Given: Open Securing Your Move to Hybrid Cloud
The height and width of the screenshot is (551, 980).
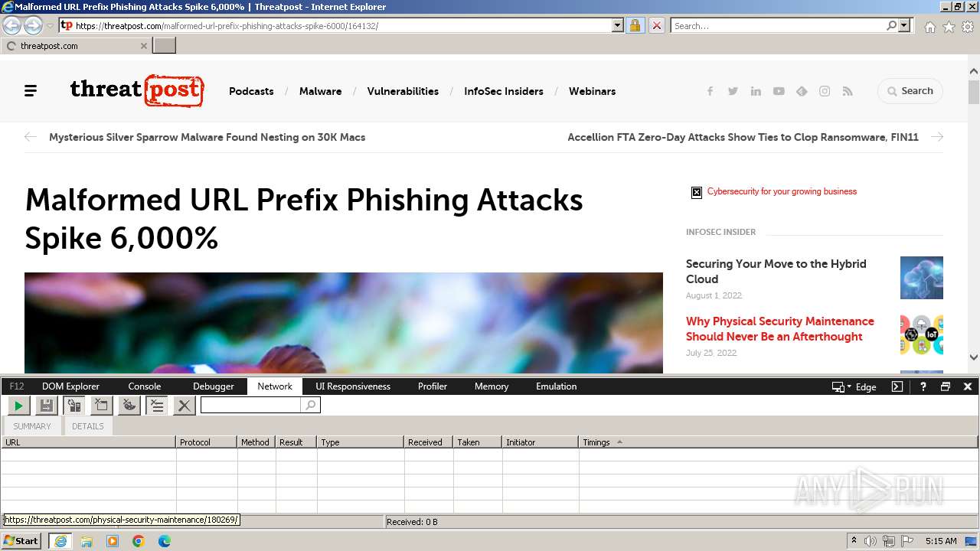Looking at the screenshot, I should coord(776,272).
